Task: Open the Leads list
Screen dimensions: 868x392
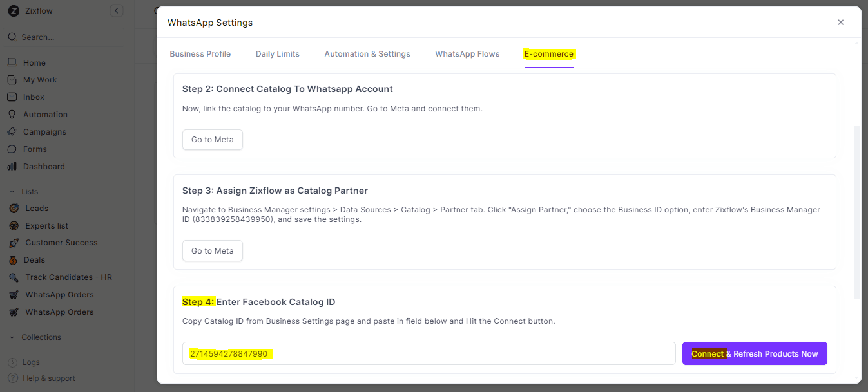Action: coord(37,209)
